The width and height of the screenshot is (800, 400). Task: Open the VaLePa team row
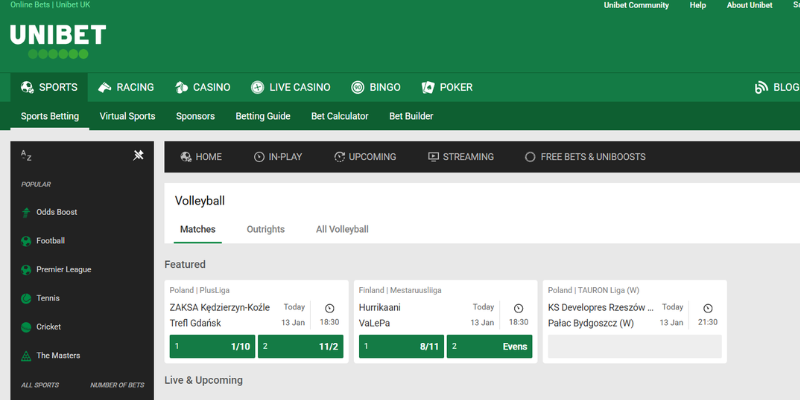(374, 323)
